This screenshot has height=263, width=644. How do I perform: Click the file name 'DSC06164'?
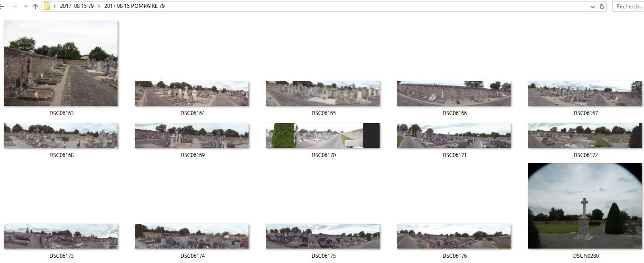pos(193,113)
